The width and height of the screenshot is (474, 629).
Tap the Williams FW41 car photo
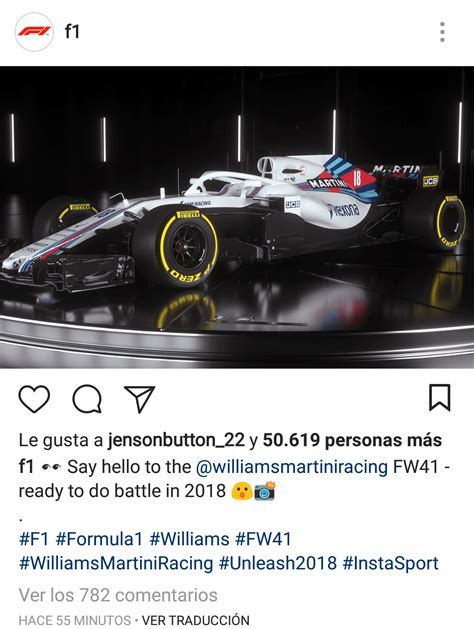[x=237, y=217]
